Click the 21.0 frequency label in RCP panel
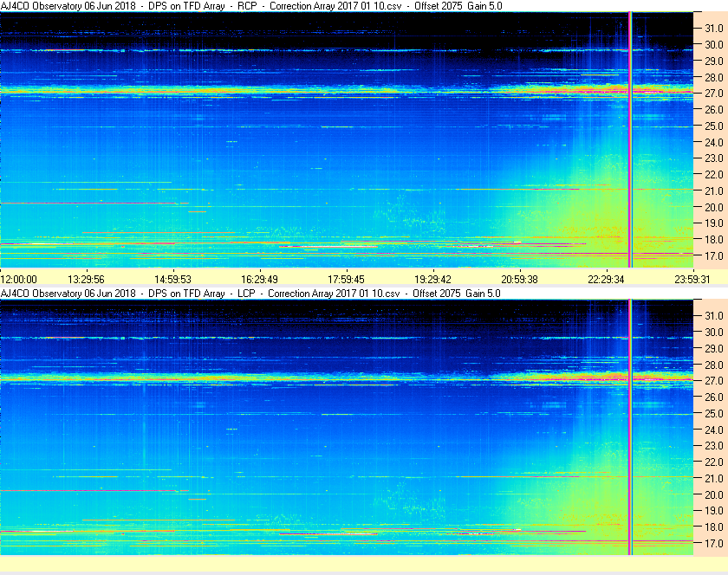Image resolution: width=728 pixels, height=575 pixels. coord(714,191)
